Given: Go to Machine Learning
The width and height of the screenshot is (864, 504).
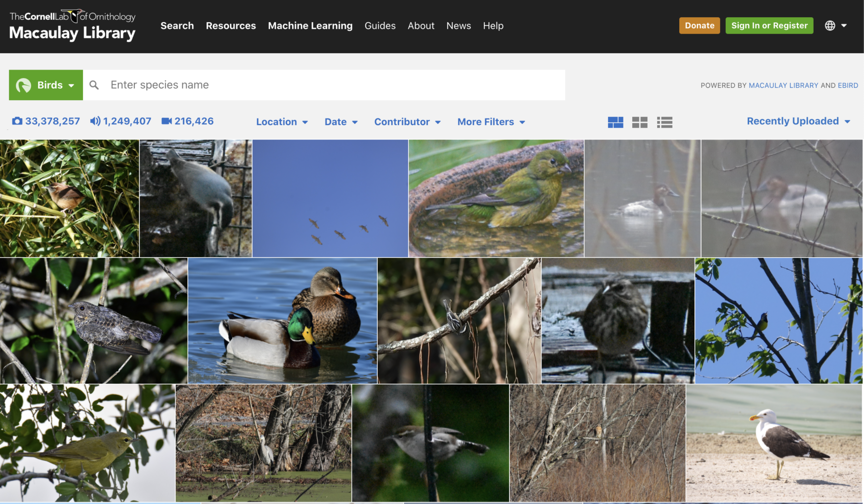Looking at the screenshot, I should (x=310, y=26).
